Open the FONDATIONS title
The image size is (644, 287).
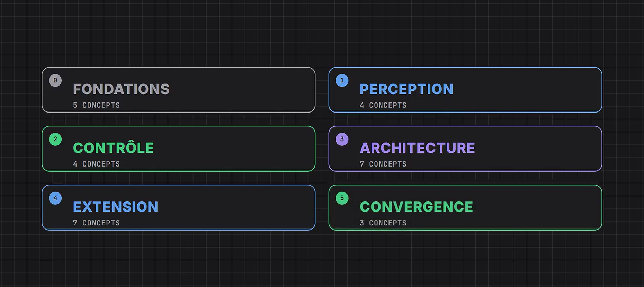coord(121,89)
